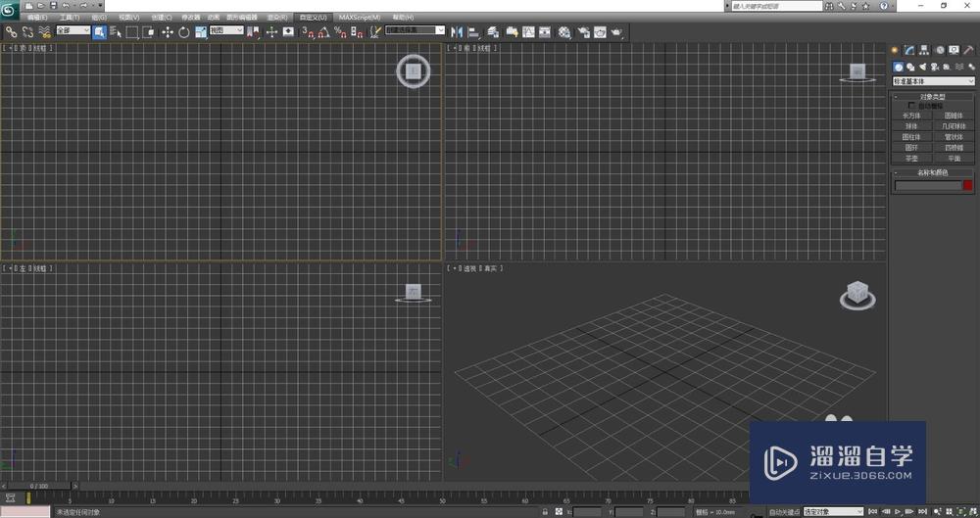
Task: Open the Hierarchy panel tab icon
Action: 924,50
